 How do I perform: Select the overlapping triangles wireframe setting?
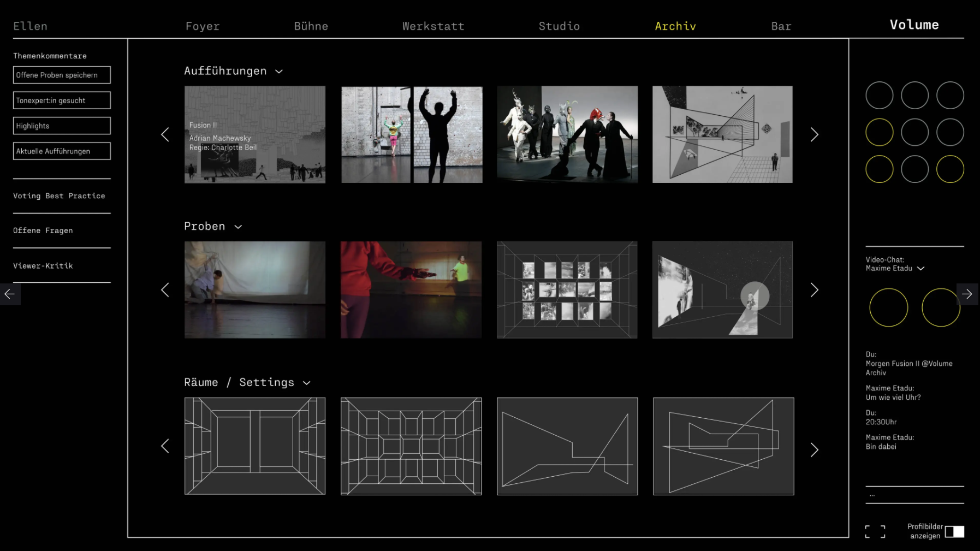coord(723,446)
